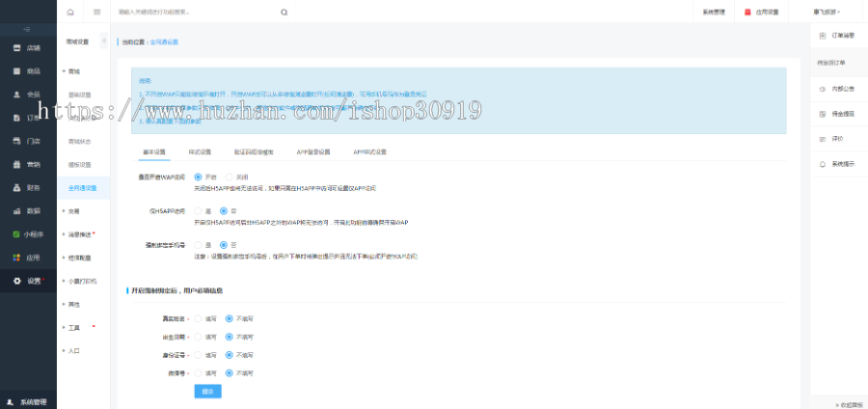
Task: Click the 系统管理 user icon at bottom left
Action: pos(10,402)
